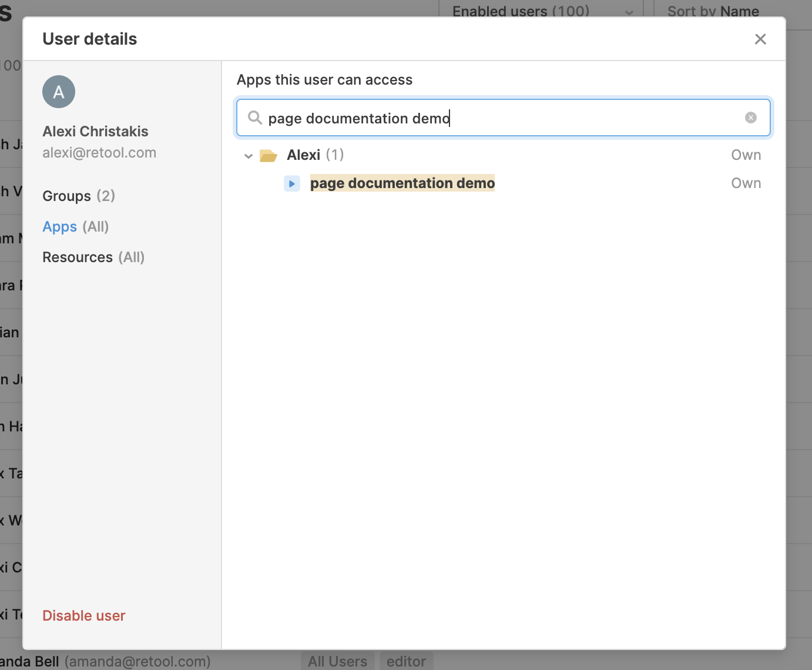Click the All Users tag in background list
This screenshot has height=670, width=812.
[x=338, y=661]
